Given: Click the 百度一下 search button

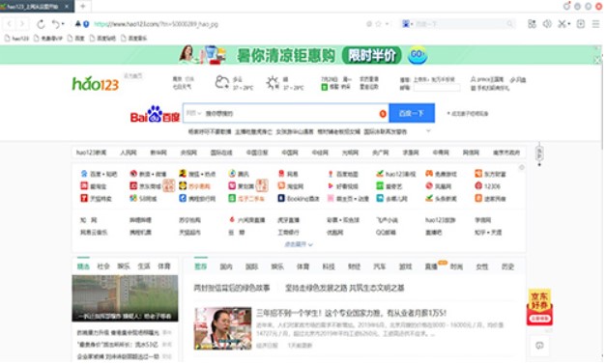Looking at the screenshot, I should coord(412,113).
